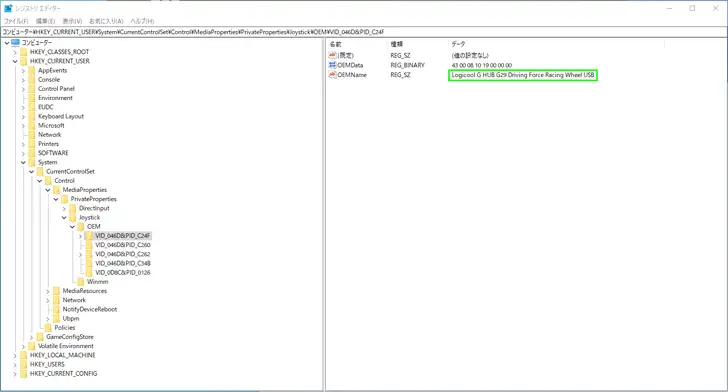Click the default value string icon
The image size is (728, 392).
[332, 55]
